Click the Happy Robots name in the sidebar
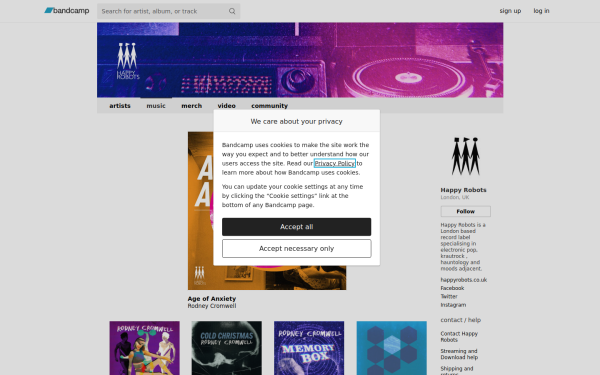The width and height of the screenshot is (600, 375). click(x=463, y=190)
